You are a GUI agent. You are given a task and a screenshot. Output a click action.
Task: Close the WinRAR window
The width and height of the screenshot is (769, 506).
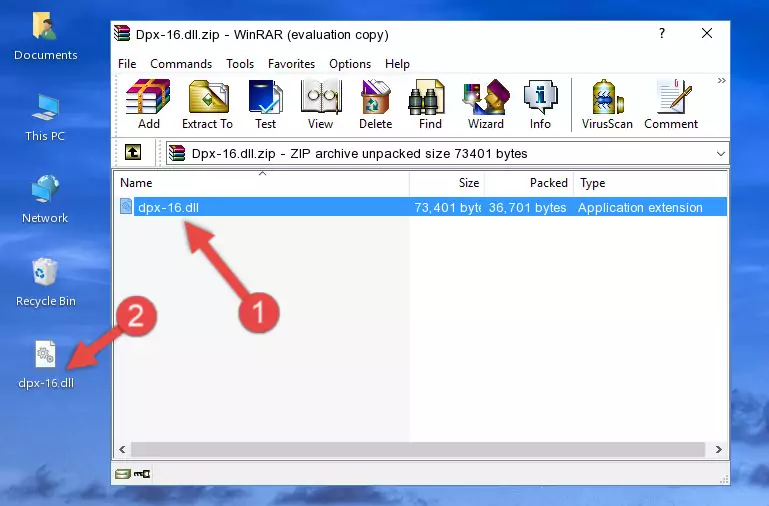pyautogui.click(x=707, y=33)
